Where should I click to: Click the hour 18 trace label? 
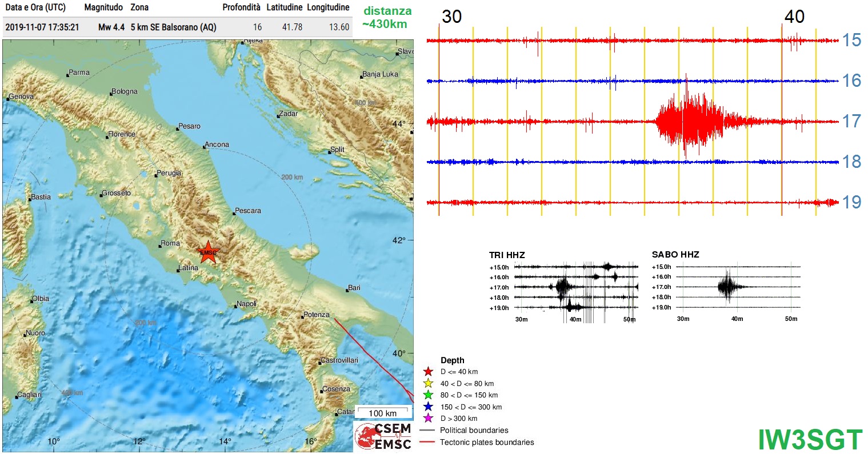pos(851,162)
